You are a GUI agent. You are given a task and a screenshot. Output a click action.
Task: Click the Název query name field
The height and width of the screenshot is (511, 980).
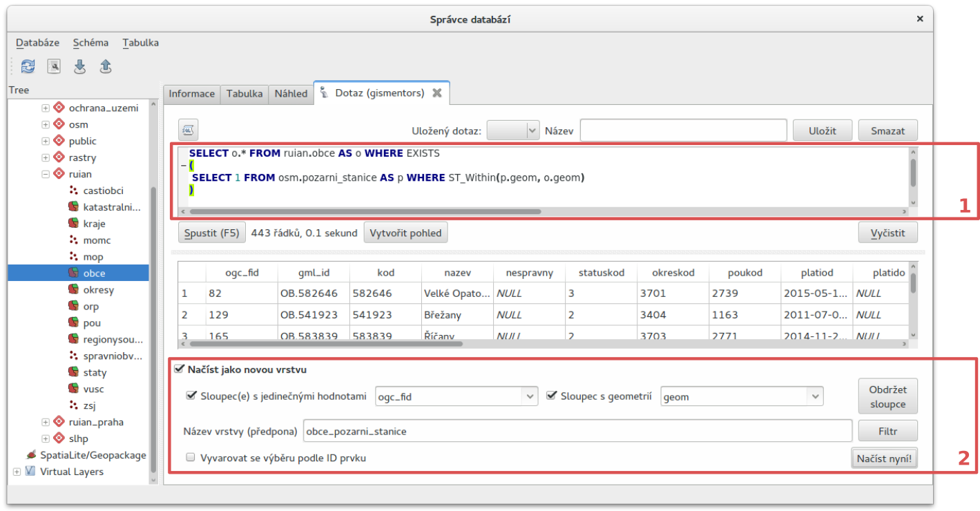coord(683,131)
